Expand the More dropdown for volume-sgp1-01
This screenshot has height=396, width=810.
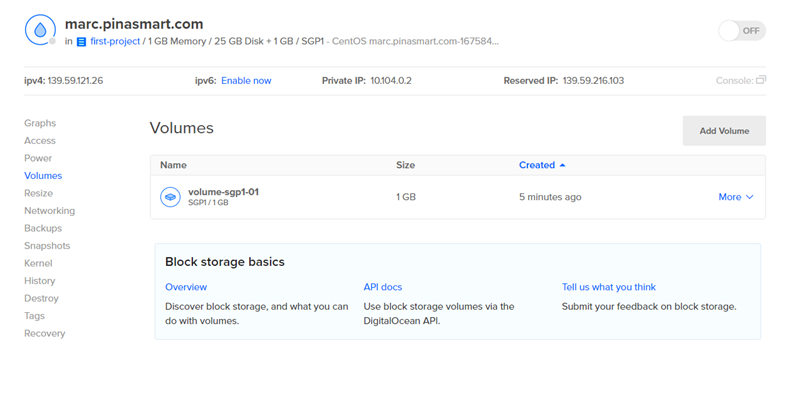736,197
